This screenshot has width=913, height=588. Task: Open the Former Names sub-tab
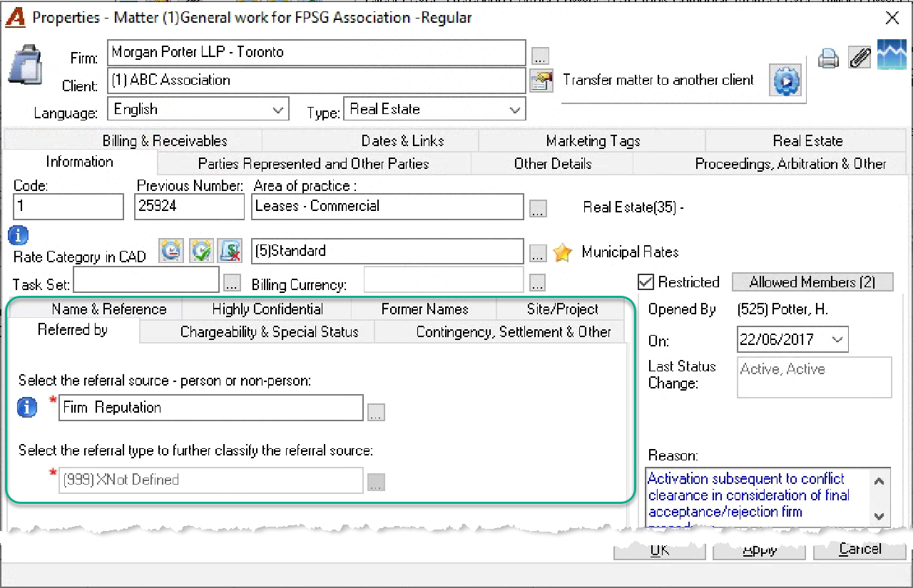click(x=424, y=309)
